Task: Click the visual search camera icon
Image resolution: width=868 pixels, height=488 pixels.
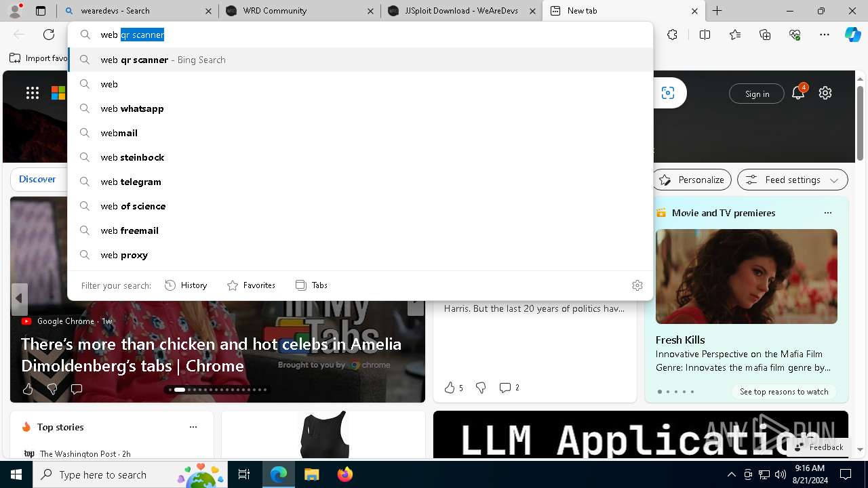Action: point(668,94)
